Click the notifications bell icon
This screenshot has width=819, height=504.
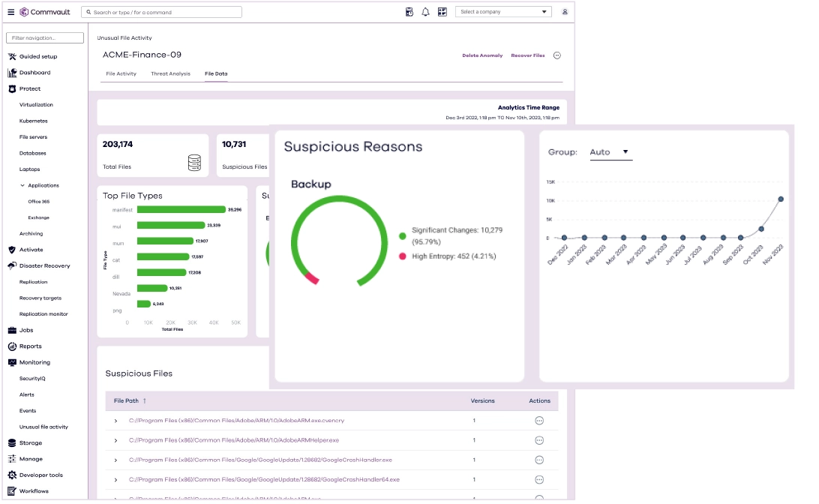point(425,12)
